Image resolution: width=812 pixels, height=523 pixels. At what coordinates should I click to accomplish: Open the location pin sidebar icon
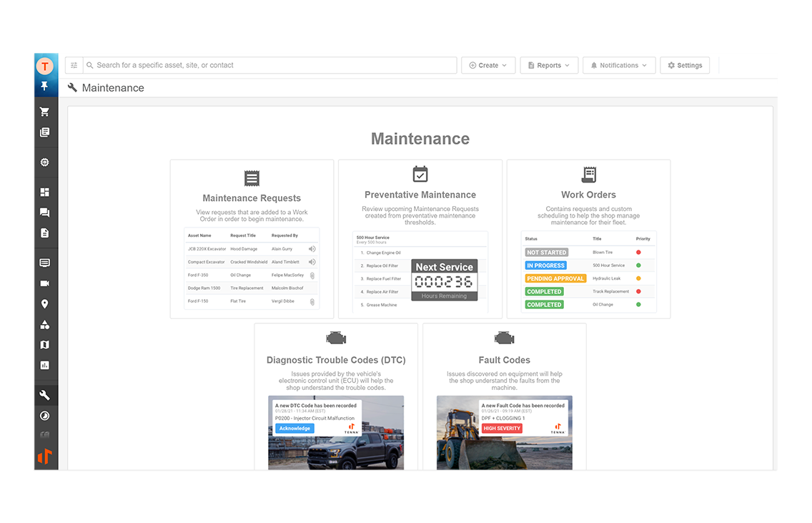(x=44, y=304)
